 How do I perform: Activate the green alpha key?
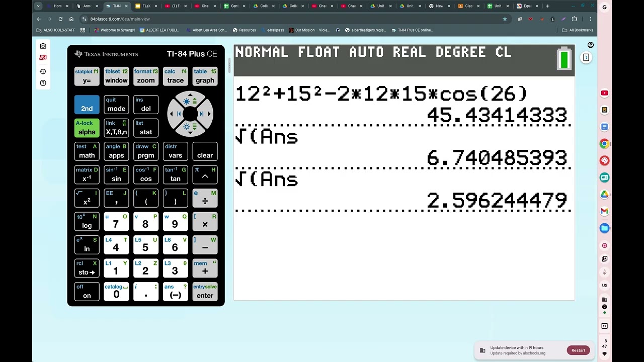click(87, 128)
